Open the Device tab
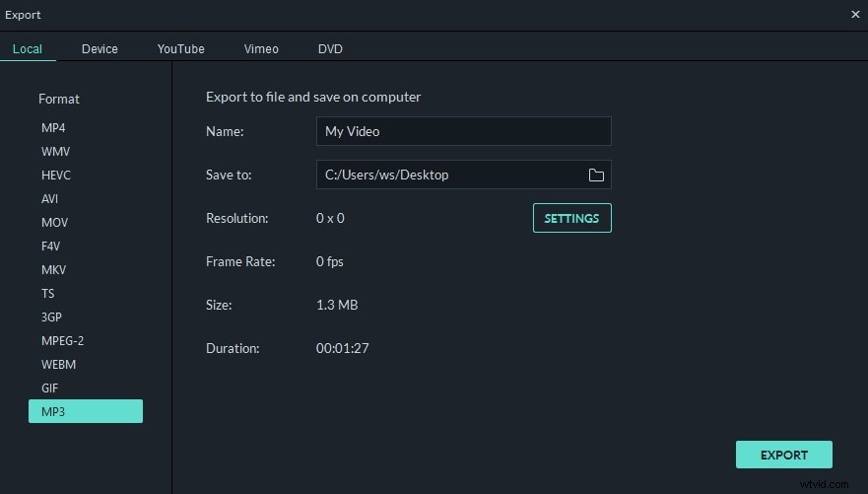The image size is (868, 494). (100, 48)
